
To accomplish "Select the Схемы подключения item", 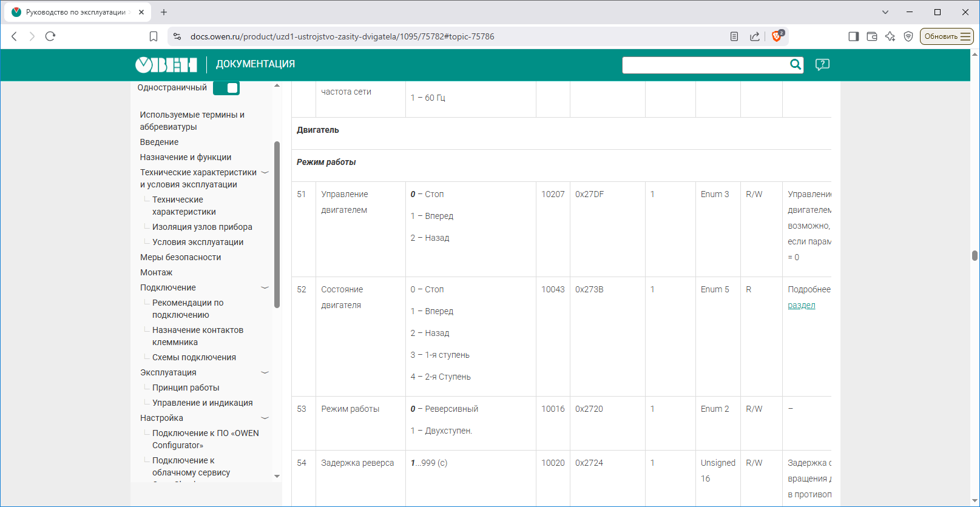I will pyautogui.click(x=194, y=357).
